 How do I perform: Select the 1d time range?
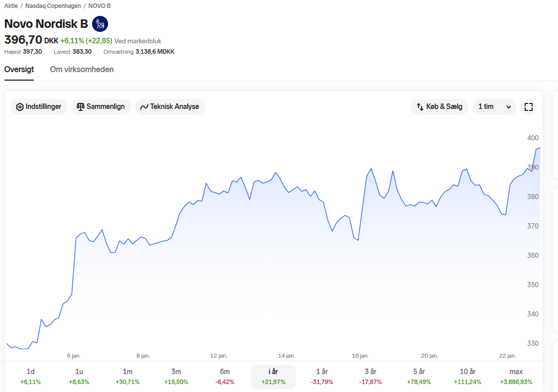point(30,377)
